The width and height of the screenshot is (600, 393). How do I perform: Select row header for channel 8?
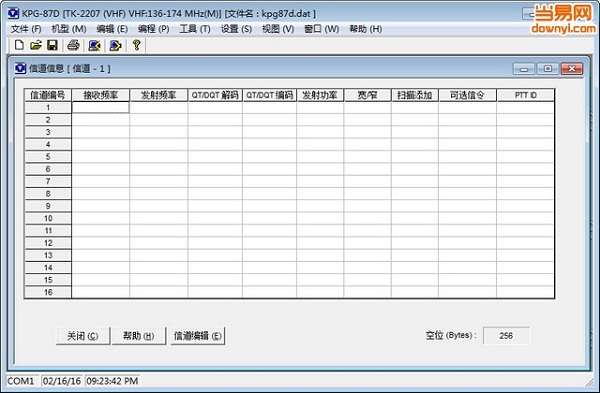point(48,194)
